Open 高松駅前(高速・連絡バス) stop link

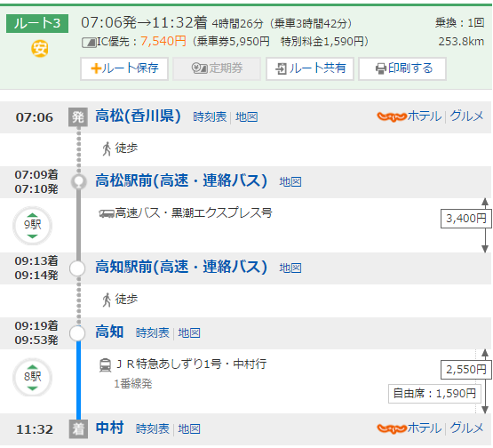pyautogui.click(x=181, y=181)
